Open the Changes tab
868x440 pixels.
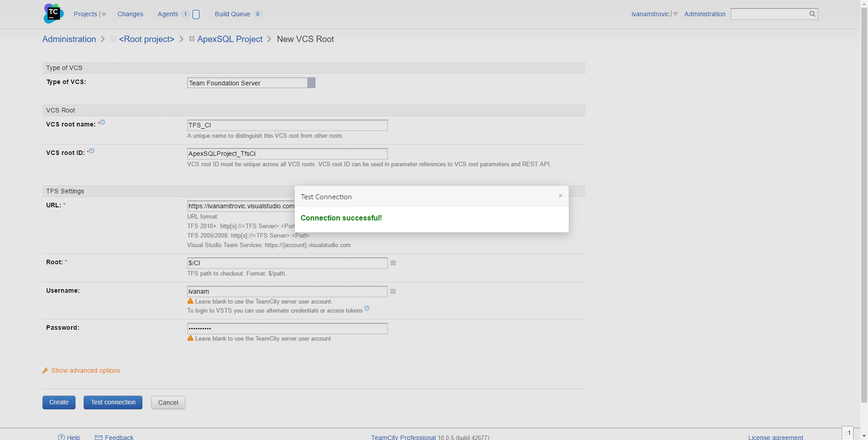click(x=130, y=14)
